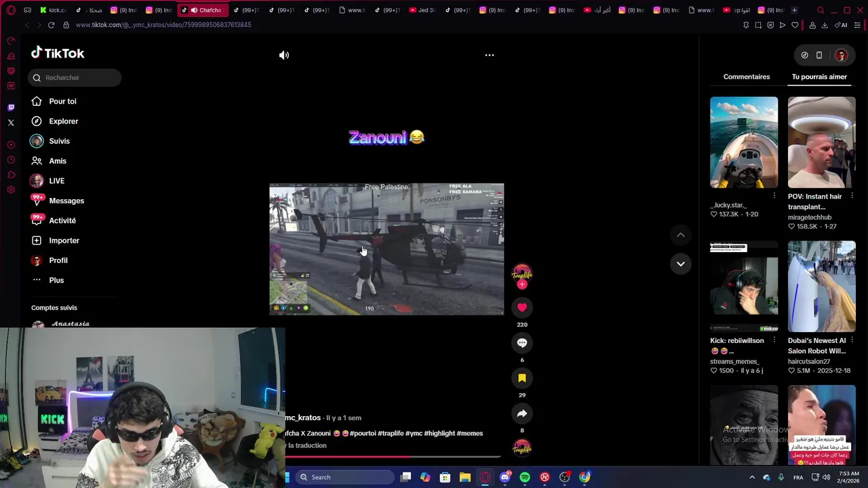Image resolution: width=868 pixels, height=488 pixels.
Task: Open Twitch in the Opera sidebar
Action: 11,108
